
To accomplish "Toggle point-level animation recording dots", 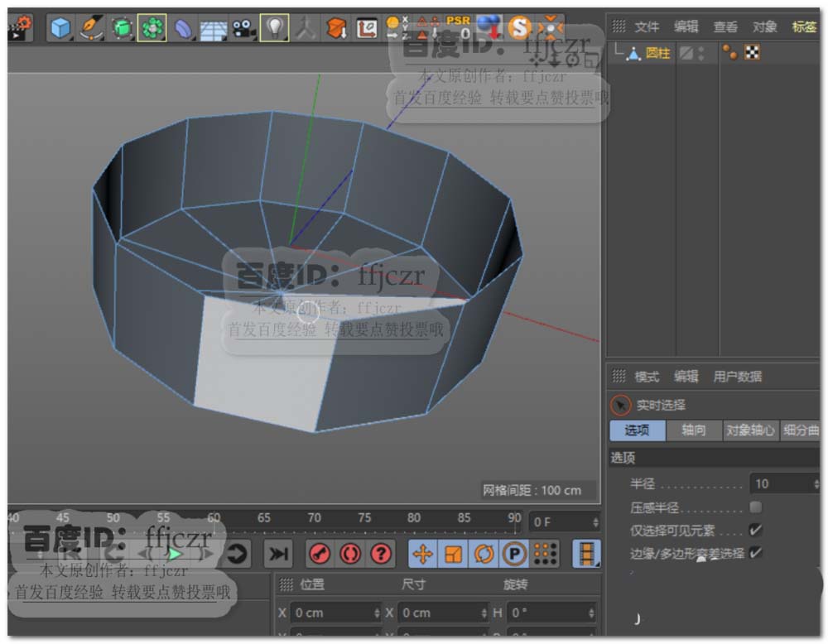I will click(545, 554).
